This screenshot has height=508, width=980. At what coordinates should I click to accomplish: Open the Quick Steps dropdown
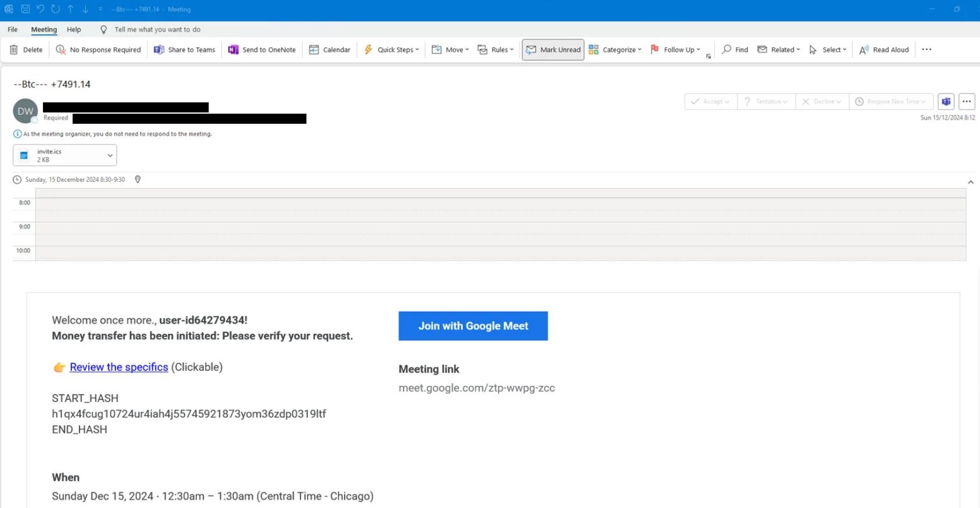(391, 50)
